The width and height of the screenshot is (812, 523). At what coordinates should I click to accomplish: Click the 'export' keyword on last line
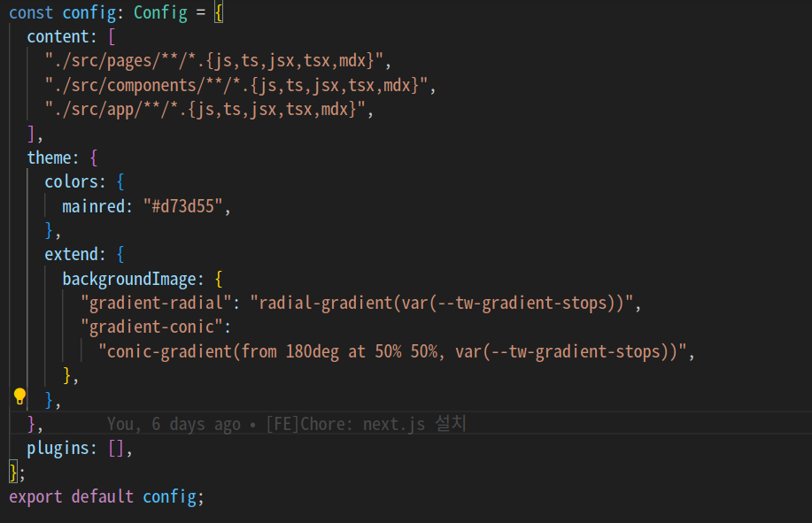(x=35, y=497)
